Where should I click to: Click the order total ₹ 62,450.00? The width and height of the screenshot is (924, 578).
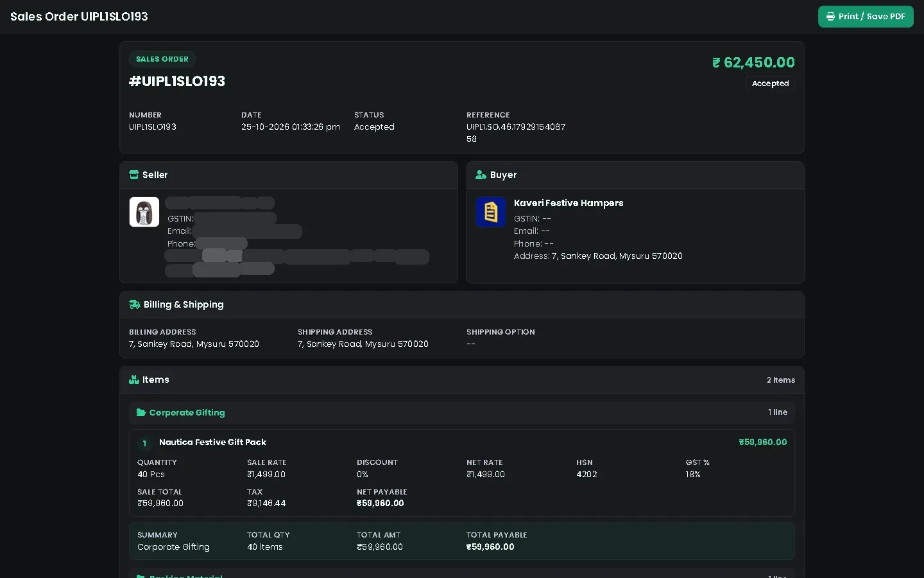[753, 62]
